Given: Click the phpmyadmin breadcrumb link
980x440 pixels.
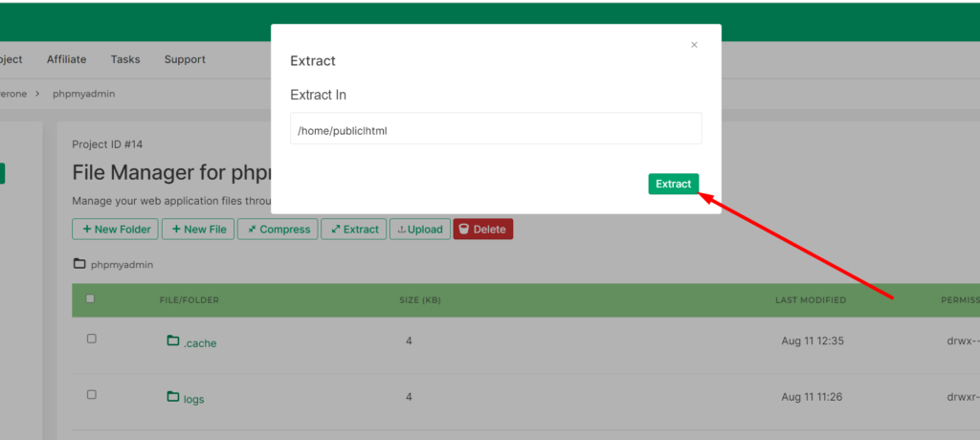Looking at the screenshot, I should click(84, 94).
